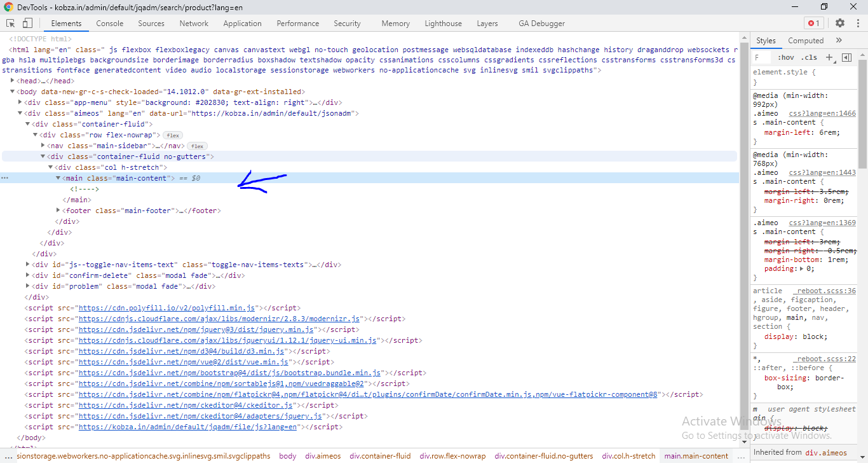Image resolution: width=868 pixels, height=463 pixels.
Task: Click the flex badge on row flex-nowrap
Action: click(173, 135)
